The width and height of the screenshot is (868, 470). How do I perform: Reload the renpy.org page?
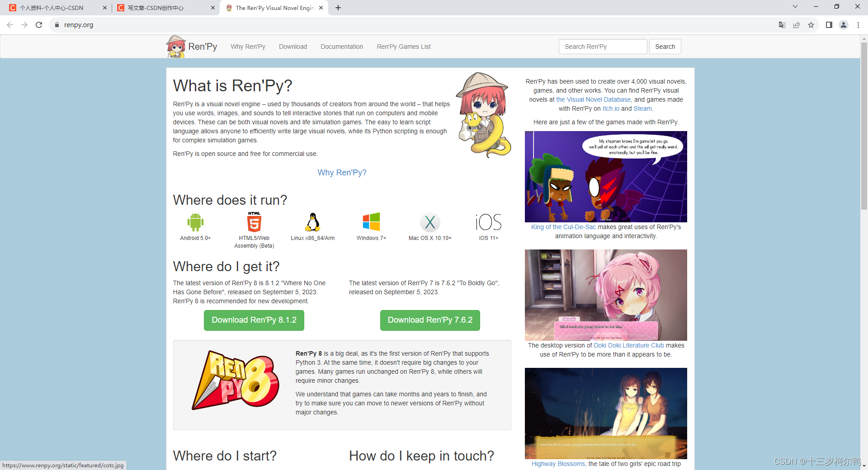[x=39, y=25]
